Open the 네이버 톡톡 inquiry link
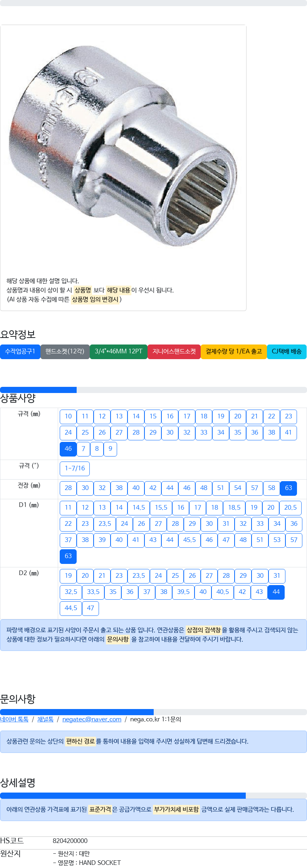Screen dimensions: 307x868 [14, 719]
